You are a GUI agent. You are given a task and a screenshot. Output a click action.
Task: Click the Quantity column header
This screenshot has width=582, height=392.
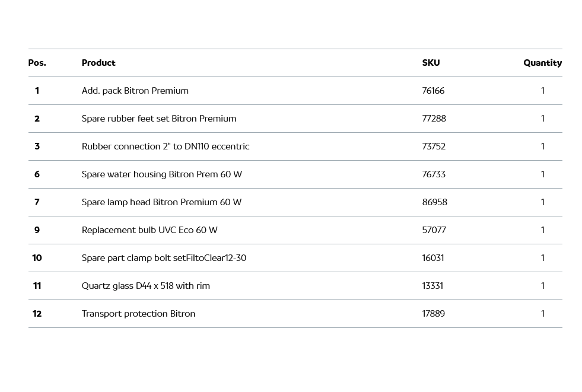(542, 63)
